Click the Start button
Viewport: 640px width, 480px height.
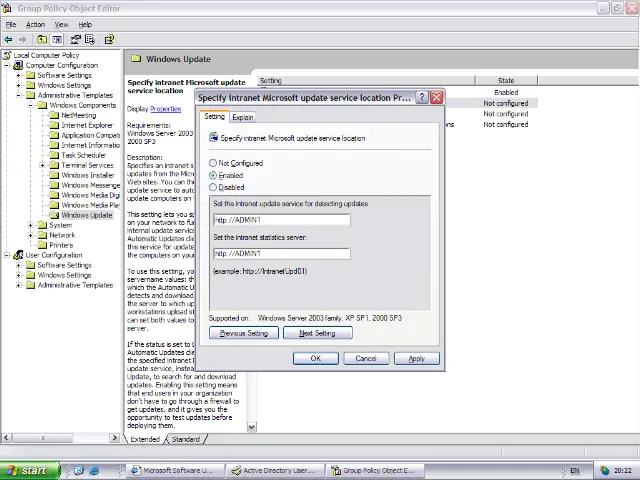[x=30, y=471]
